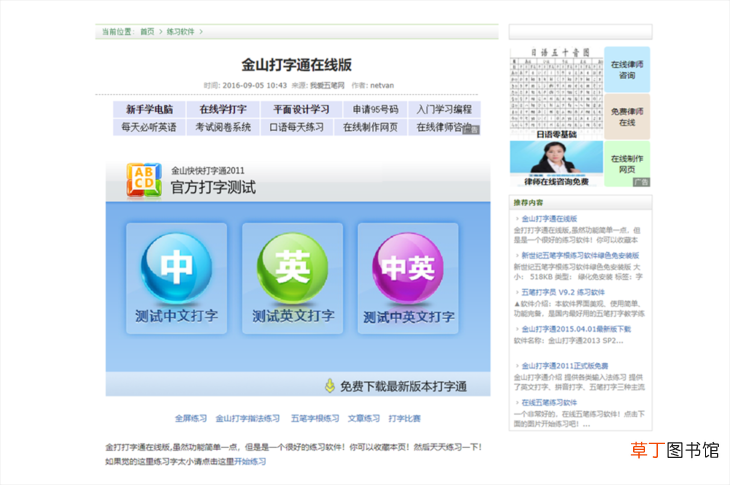Select 测试英文打字 label
Viewport: 730px width, 485px height.
pos(293,316)
